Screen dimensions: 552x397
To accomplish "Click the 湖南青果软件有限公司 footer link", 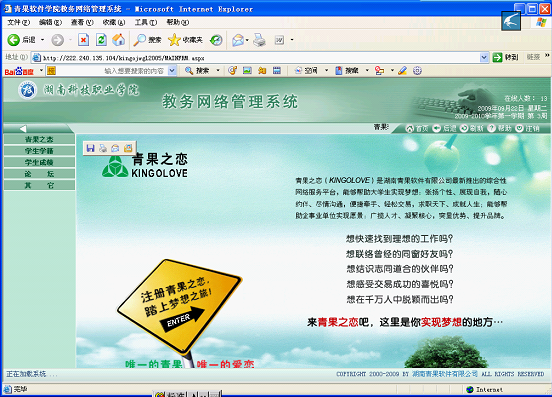I will 445,374.
